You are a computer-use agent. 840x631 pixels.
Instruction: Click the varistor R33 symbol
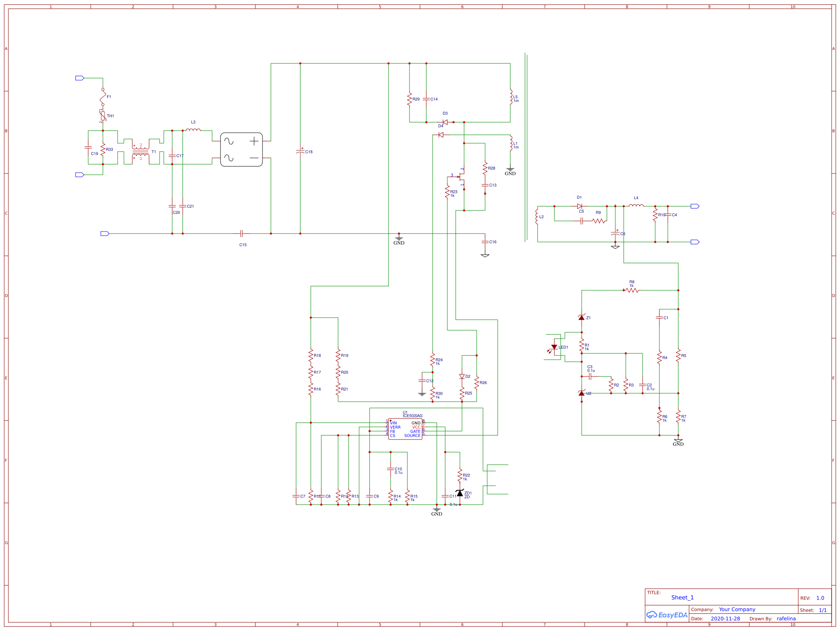coord(104,150)
